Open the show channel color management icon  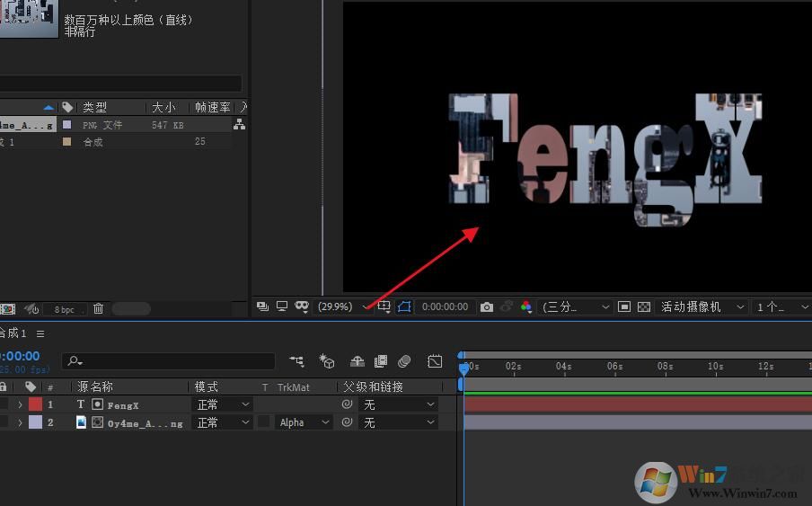[526, 306]
